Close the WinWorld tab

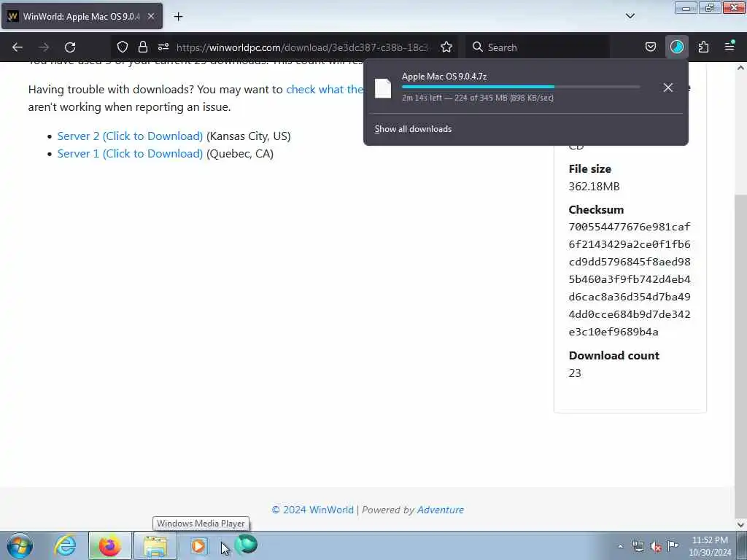point(151,16)
